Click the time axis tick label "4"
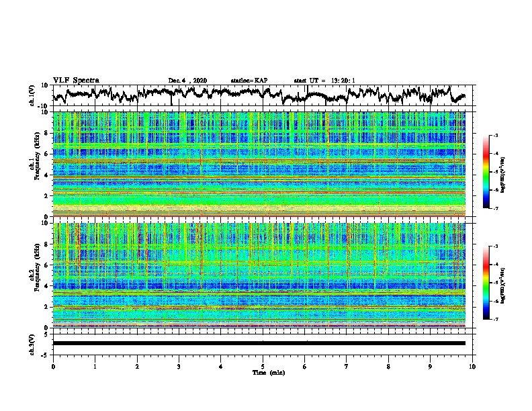Screen dimensions: 532x411 click(221, 367)
